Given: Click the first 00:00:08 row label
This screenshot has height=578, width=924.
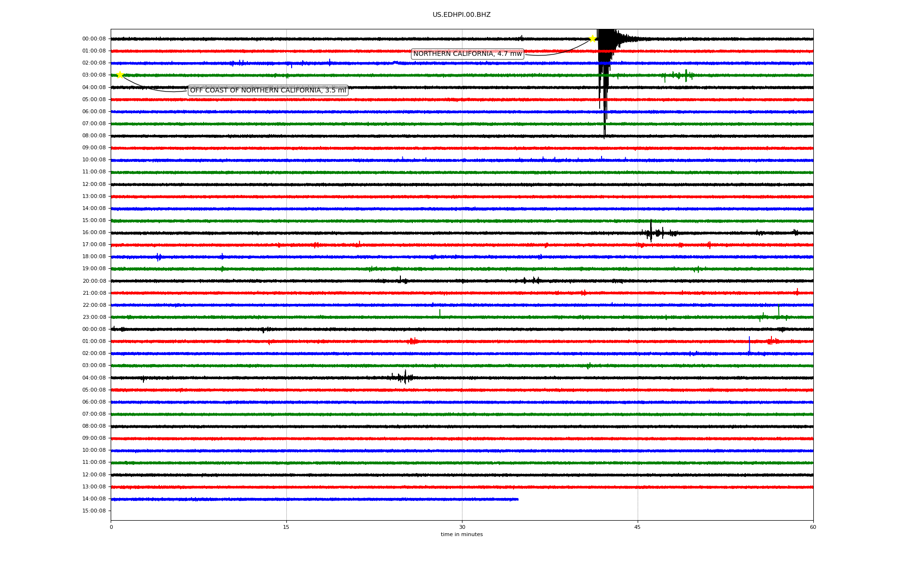Looking at the screenshot, I should [94, 39].
